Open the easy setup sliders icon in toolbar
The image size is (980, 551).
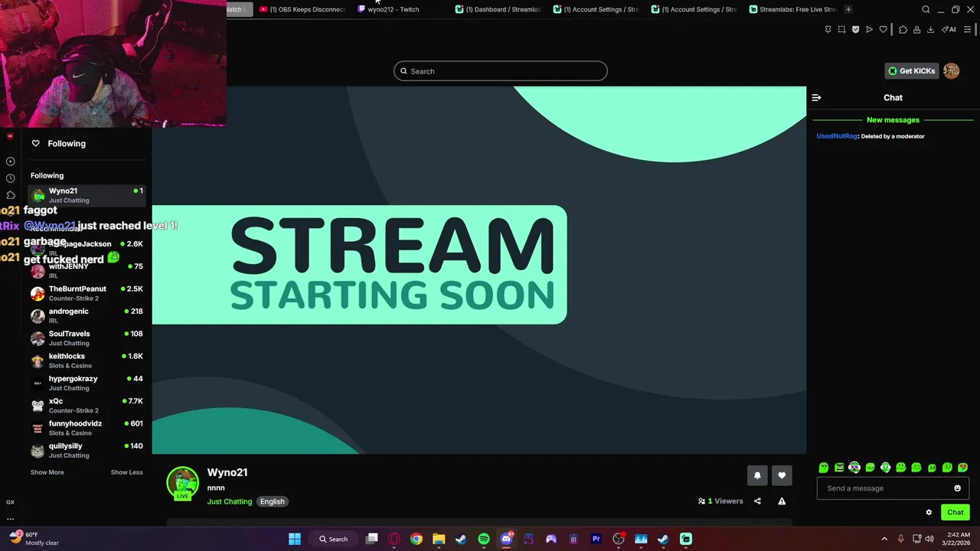click(x=968, y=30)
